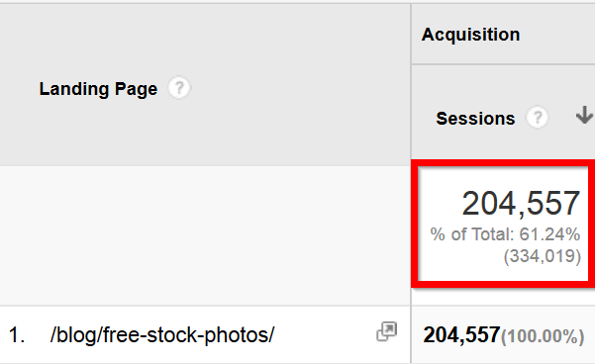Click the descending sort arrow beside Sessions
Screen dimensions: 595x364
click(584, 115)
